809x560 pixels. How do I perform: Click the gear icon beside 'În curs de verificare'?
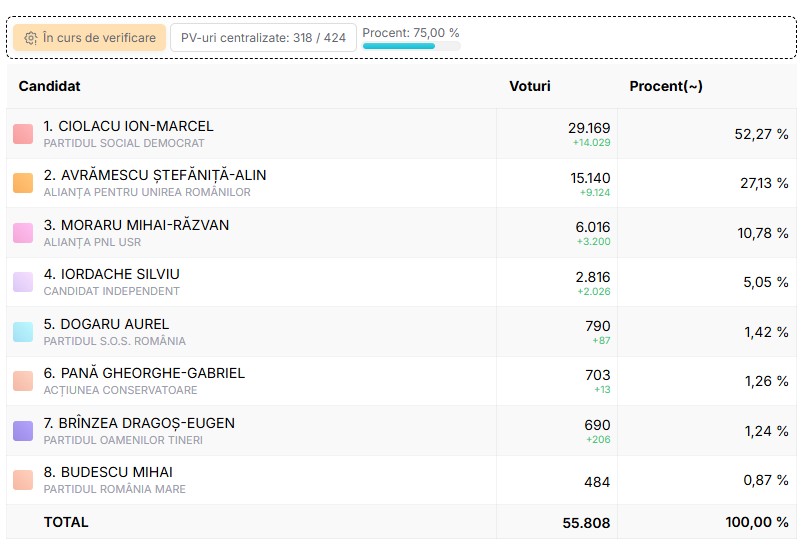click(x=31, y=38)
